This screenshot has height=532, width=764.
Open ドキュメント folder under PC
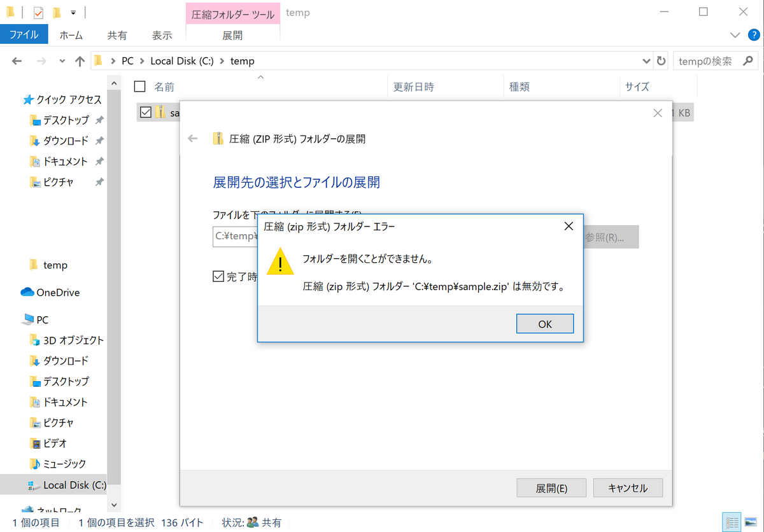point(59,402)
